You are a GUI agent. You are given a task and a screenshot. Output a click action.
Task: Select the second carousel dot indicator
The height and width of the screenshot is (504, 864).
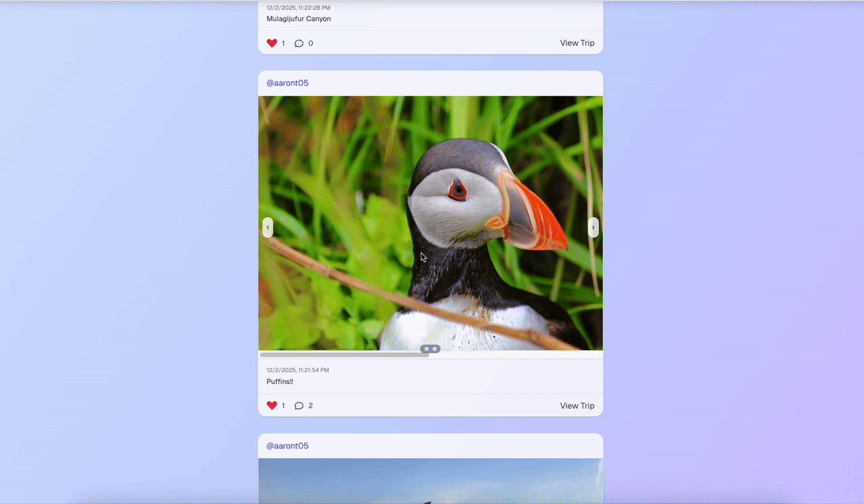(x=435, y=349)
